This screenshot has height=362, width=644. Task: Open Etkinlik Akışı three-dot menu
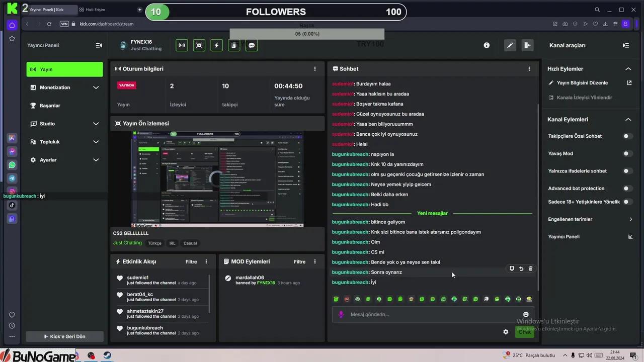(206, 261)
